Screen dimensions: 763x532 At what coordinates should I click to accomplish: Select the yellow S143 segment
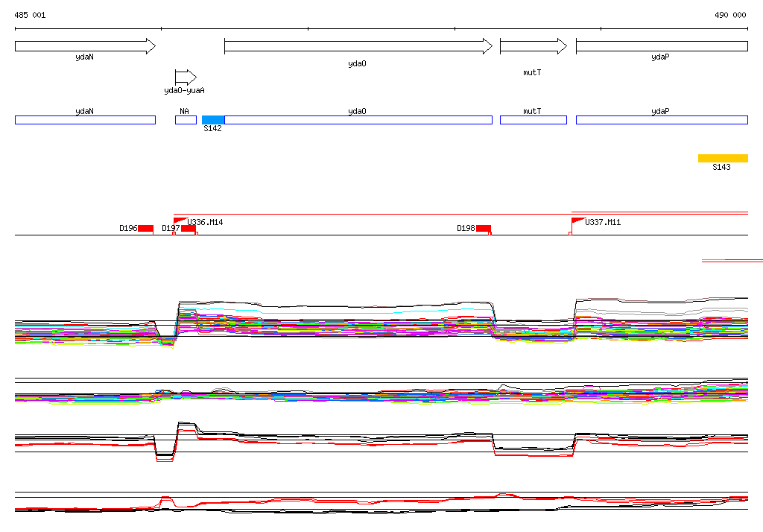point(722,158)
